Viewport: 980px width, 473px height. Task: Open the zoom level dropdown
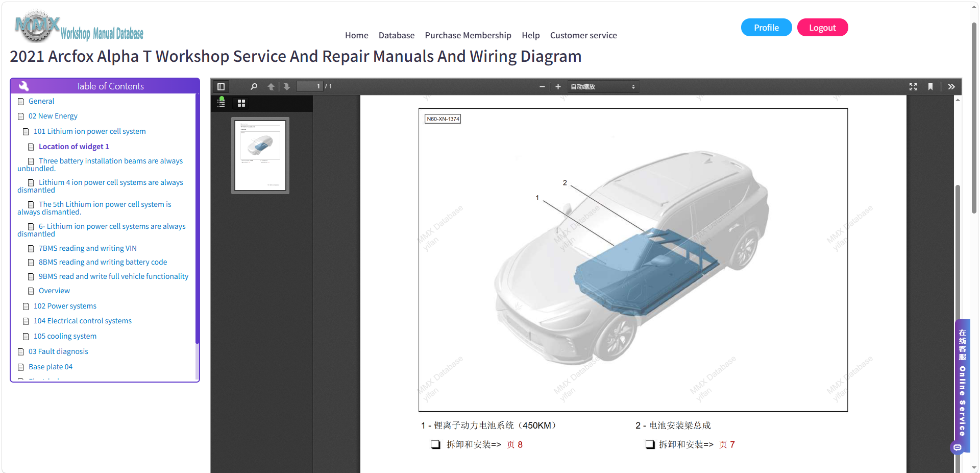tap(603, 87)
